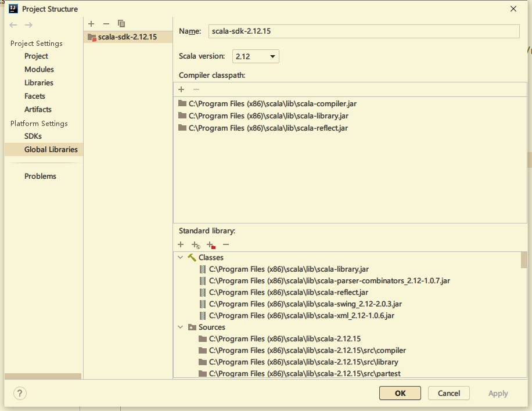532x411 pixels.
Task: Click the back navigation arrow
Action: [13, 25]
